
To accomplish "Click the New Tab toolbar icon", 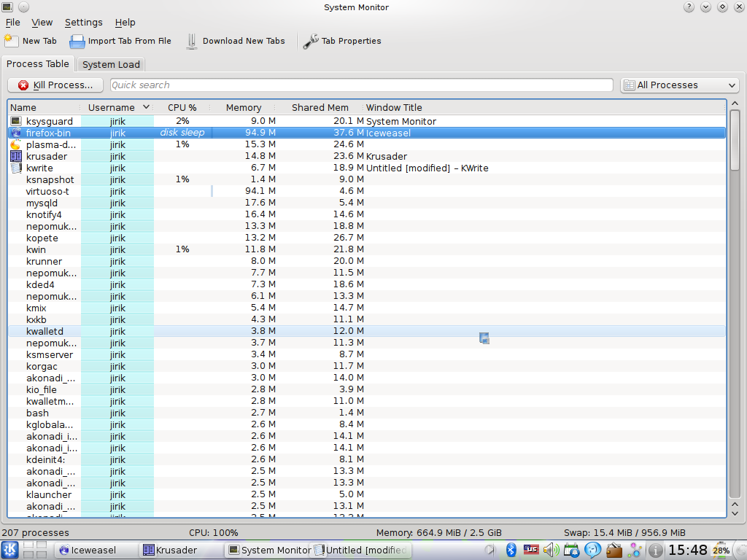I will pos(12,41).
